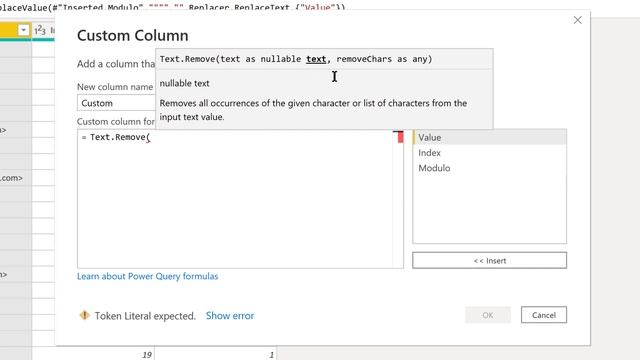Click the table cell containing 19
Screen dimensions: 640x360
coord(93,355)
